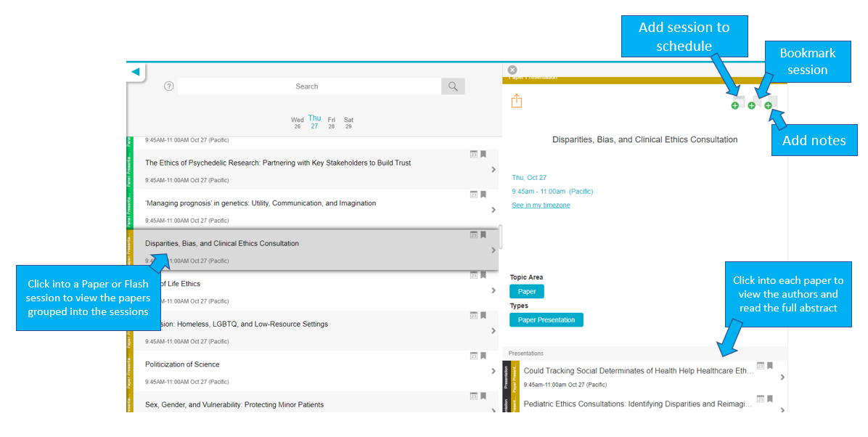Bookmark the Politicization of Science session
This screenshot has height=437, width=868.
pyautogui.click(x=483, y=356)
